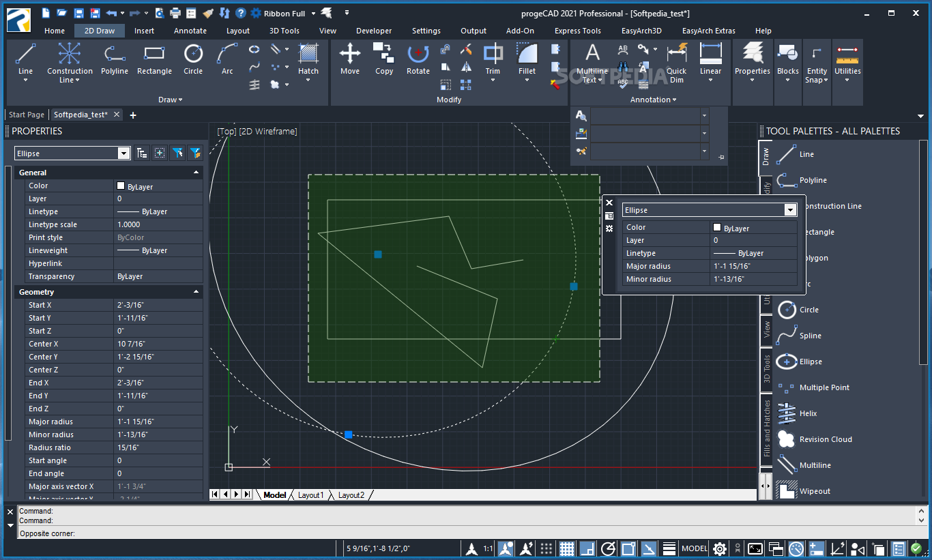This screenshot has width=932, height=560.
Task: Add a new drawing tab with plus
Action: point(133,115)
